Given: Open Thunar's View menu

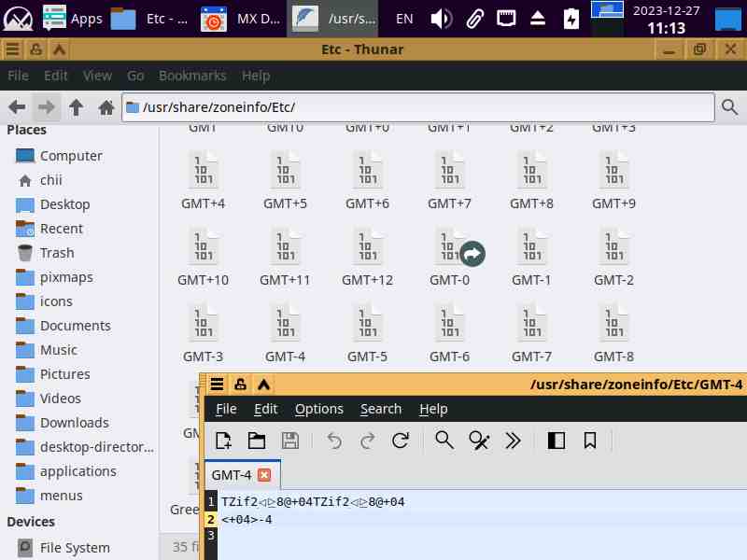Looking at the screenshot, I should tap(97, 76).
